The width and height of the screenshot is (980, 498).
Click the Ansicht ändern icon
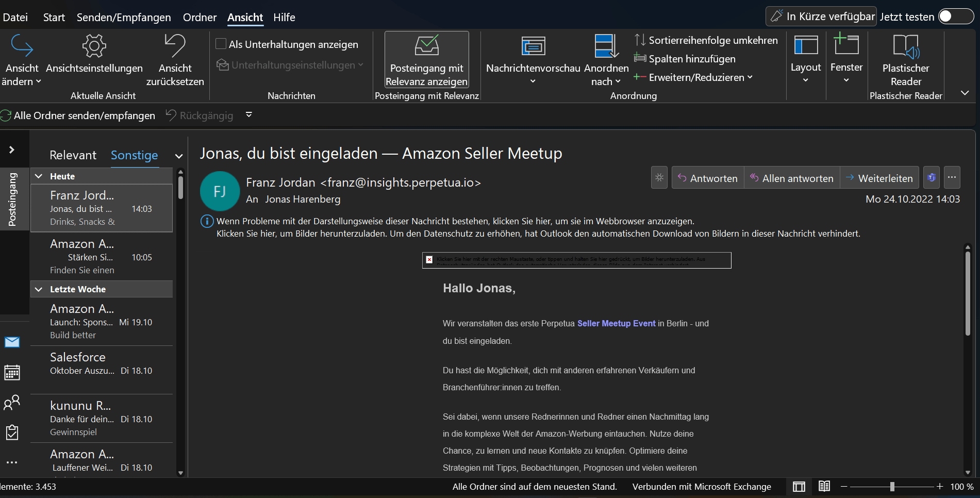22,46
